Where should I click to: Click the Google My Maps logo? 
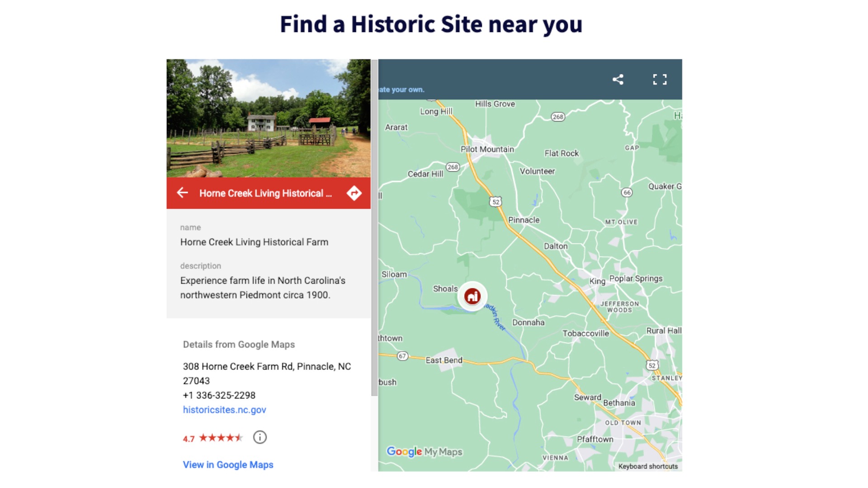[425, 451]
